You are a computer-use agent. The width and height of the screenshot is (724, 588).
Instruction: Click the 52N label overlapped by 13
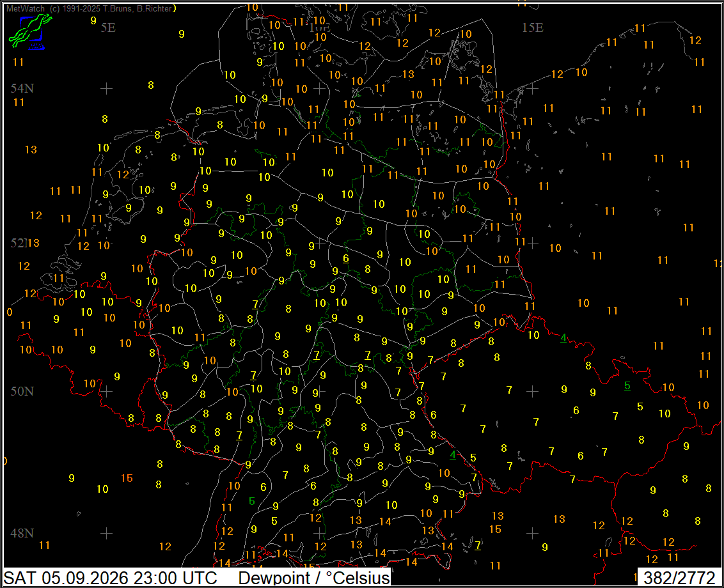coord(19,243)
